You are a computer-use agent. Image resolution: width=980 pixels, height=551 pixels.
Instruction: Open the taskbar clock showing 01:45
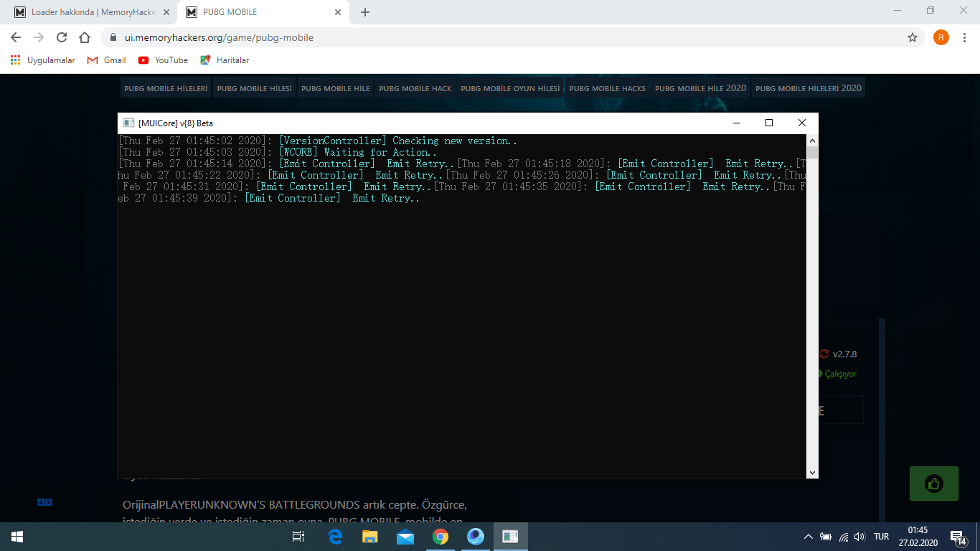[918, 537]
